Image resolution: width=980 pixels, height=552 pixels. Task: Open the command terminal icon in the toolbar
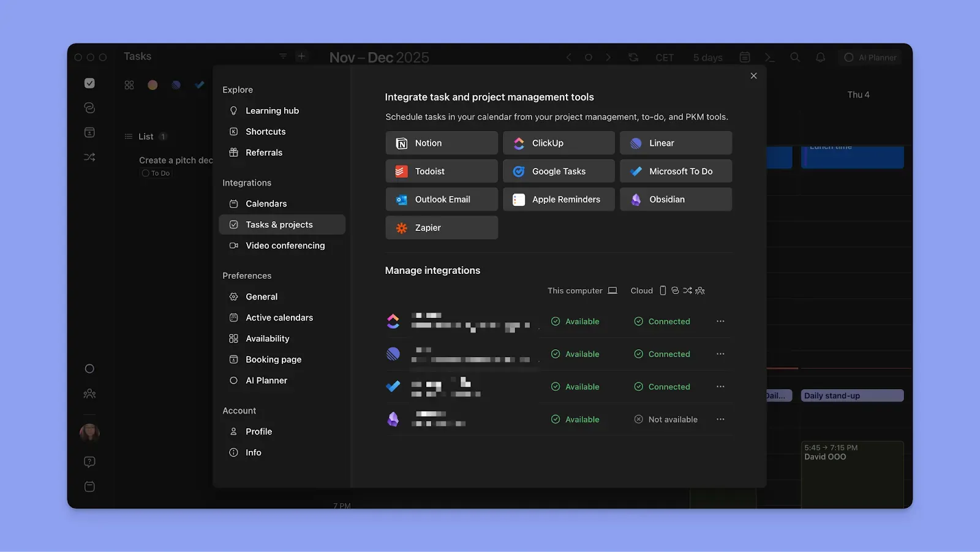click(769, 57)
